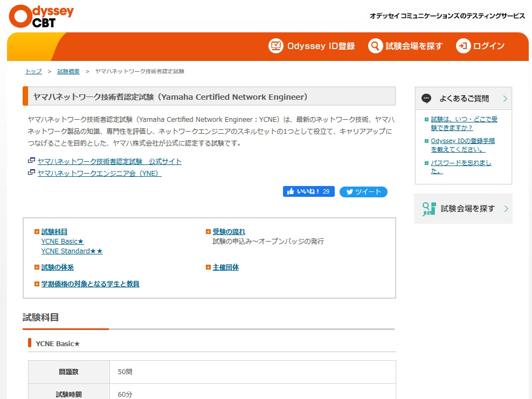Navigate to 試験概要 in the breadcrumb
The width and height of the screenshot is (532, 399).
click(68, 71)
